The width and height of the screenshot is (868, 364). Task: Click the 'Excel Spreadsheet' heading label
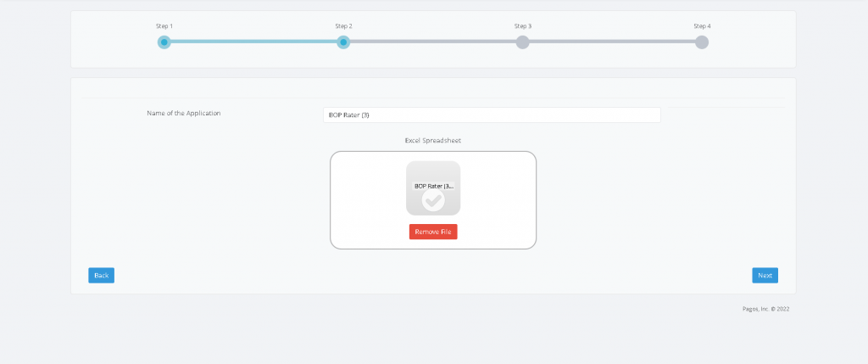[x=433, y=140]
